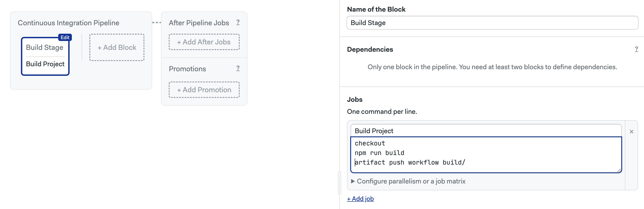
Task: Remove the Build Project job with X
Action: 631,132
